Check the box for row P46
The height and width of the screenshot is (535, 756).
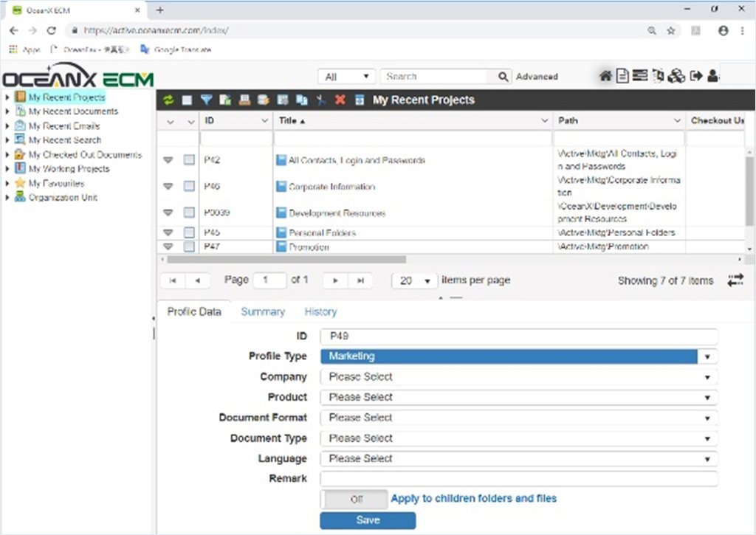[189, 185]
